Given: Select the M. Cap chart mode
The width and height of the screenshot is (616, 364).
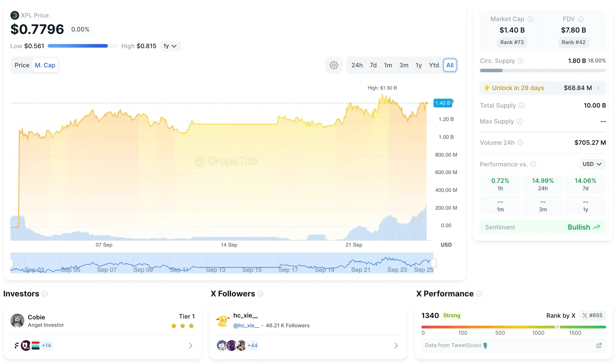Looking at the screenshot, I should tap(45, 65).
